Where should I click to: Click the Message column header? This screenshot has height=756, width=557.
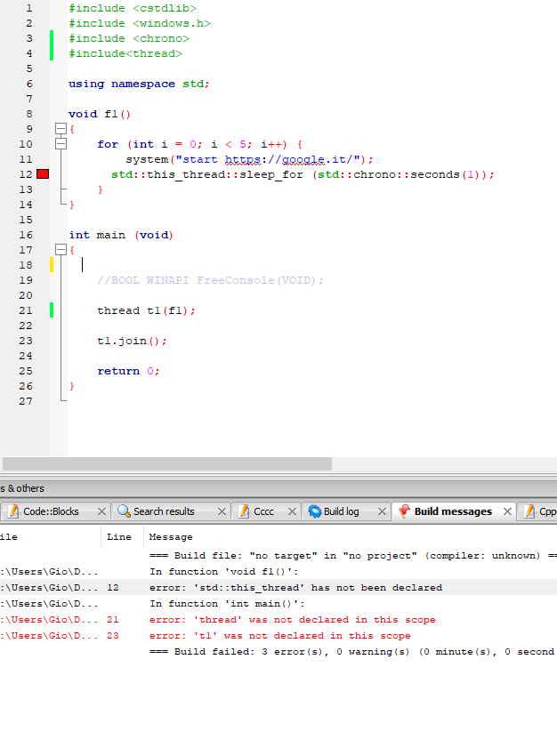click(x=171, y=536)
